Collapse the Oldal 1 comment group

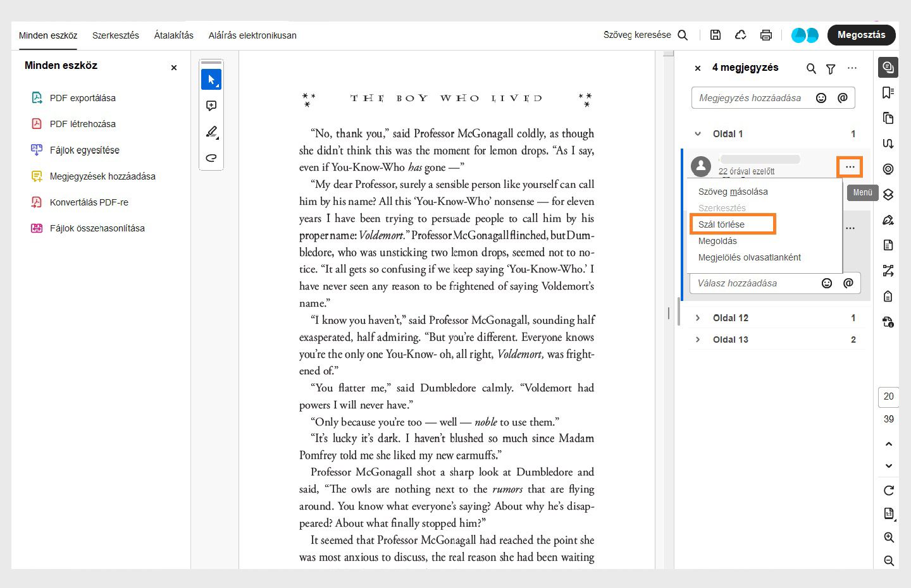click(698, 134)
